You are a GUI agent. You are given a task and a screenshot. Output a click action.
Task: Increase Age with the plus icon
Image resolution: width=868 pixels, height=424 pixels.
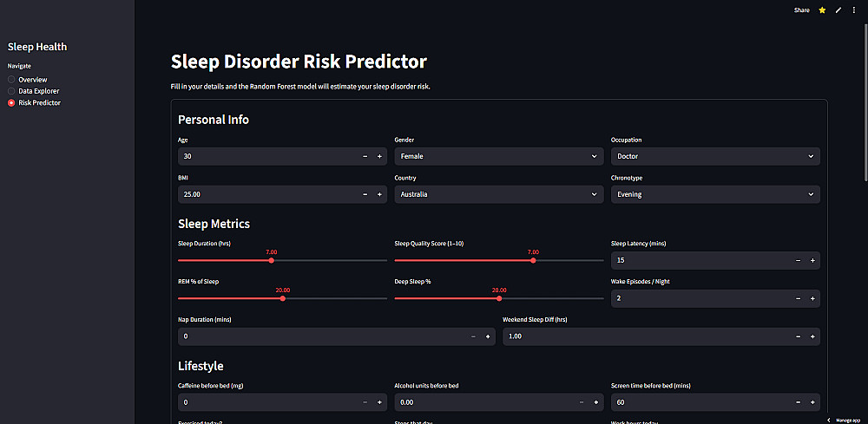pyautogui.click(x=380, y=156)
